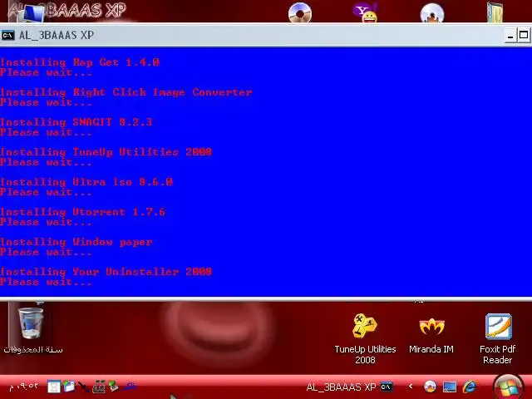
Task: Click the taskbar clock
Action: coord(23,387)
